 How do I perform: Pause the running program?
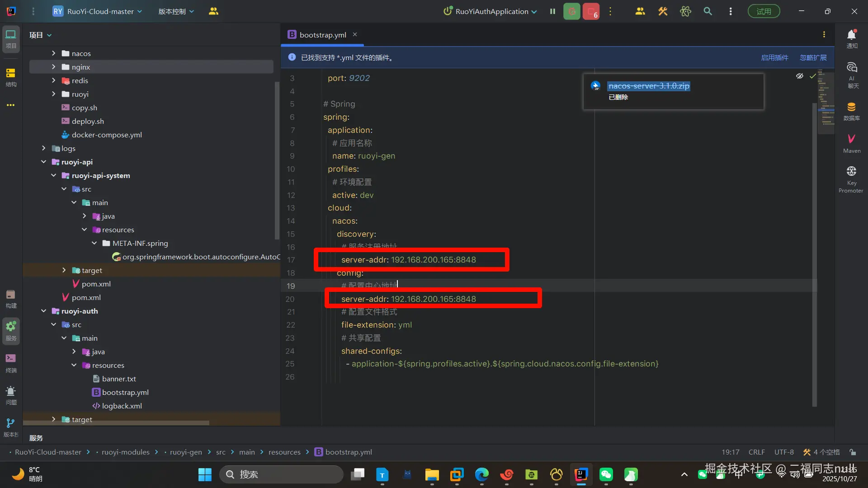[x=552, y=11]
